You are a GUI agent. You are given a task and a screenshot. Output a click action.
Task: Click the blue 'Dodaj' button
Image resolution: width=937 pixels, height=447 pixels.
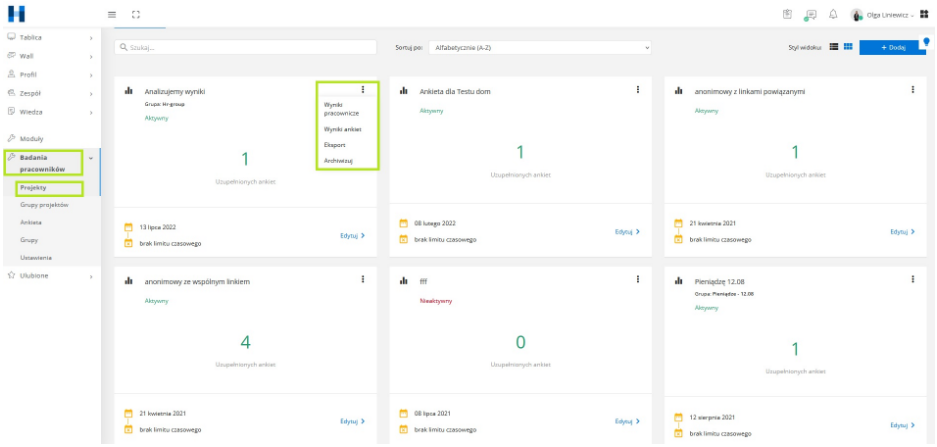(x=890, y=47)
